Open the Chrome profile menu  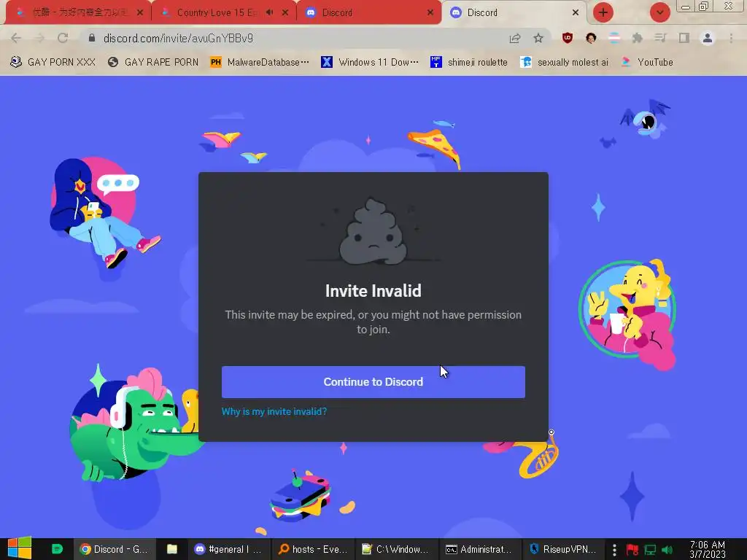708,38
